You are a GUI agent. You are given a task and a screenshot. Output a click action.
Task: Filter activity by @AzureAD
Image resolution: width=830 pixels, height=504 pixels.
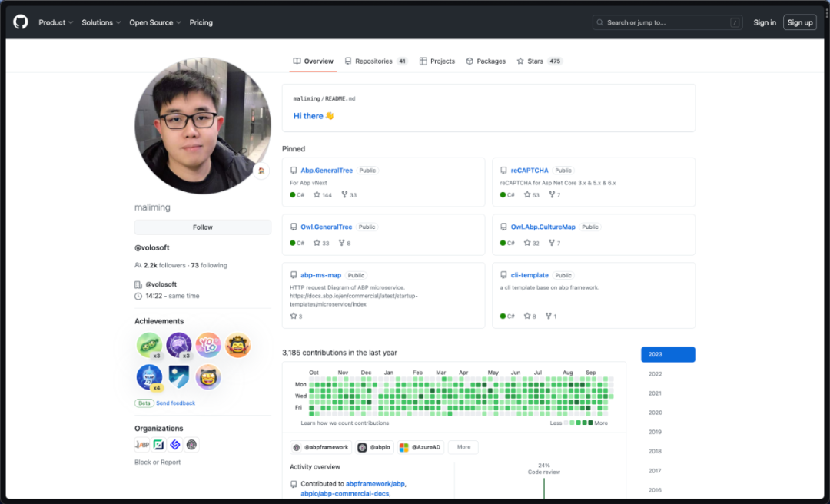(x=421, y=447)
